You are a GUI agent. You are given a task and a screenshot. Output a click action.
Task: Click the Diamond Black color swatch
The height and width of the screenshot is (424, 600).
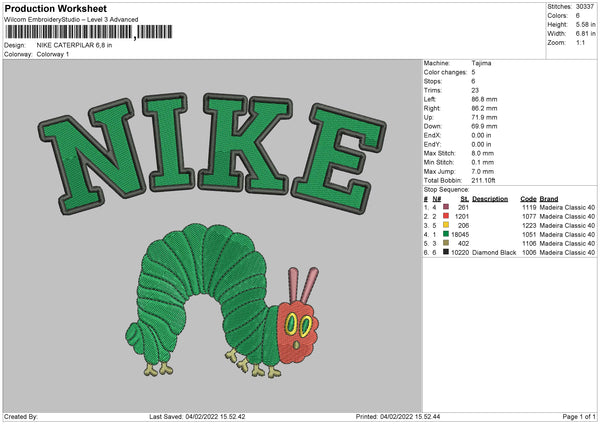[446, 252]
